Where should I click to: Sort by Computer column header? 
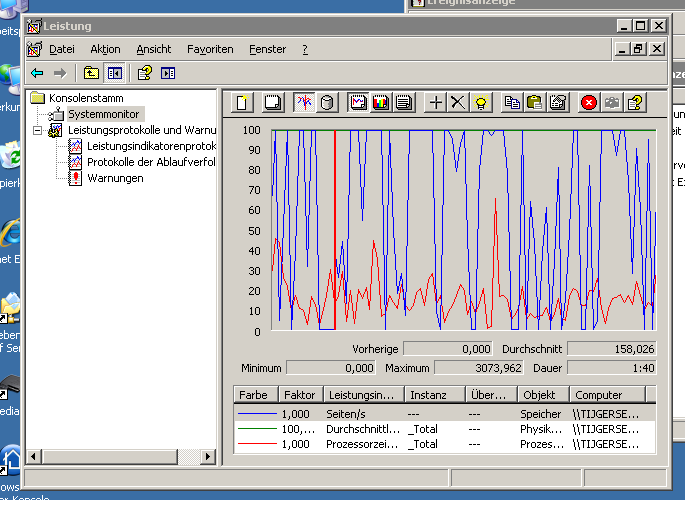pos(608,395)
